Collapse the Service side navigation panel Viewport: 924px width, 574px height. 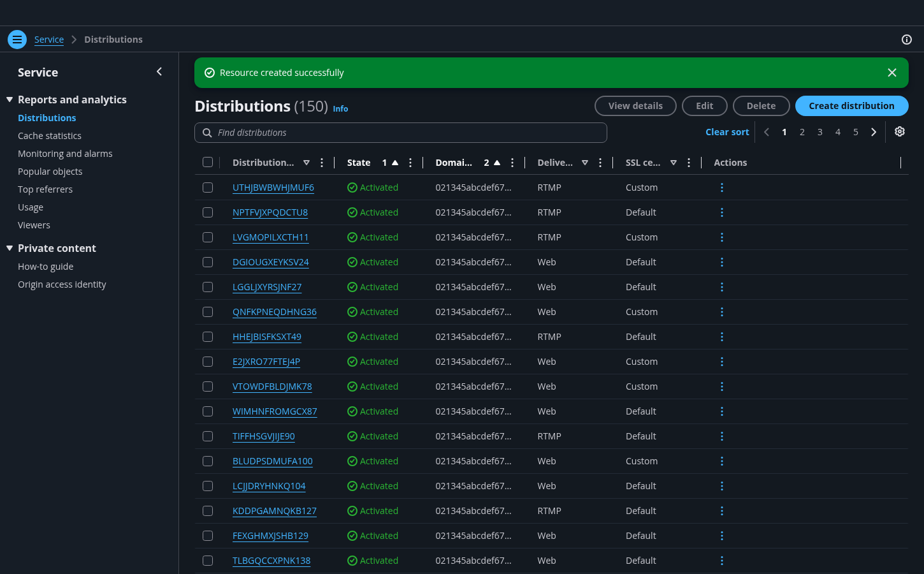pyautogui.click(x=159, y=71)
